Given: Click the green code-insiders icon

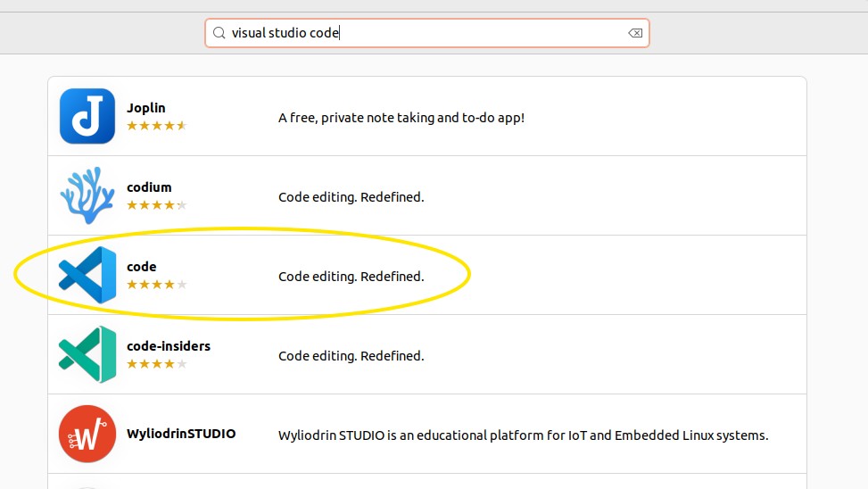Looking at the screenshot, I should coord(87,354).
